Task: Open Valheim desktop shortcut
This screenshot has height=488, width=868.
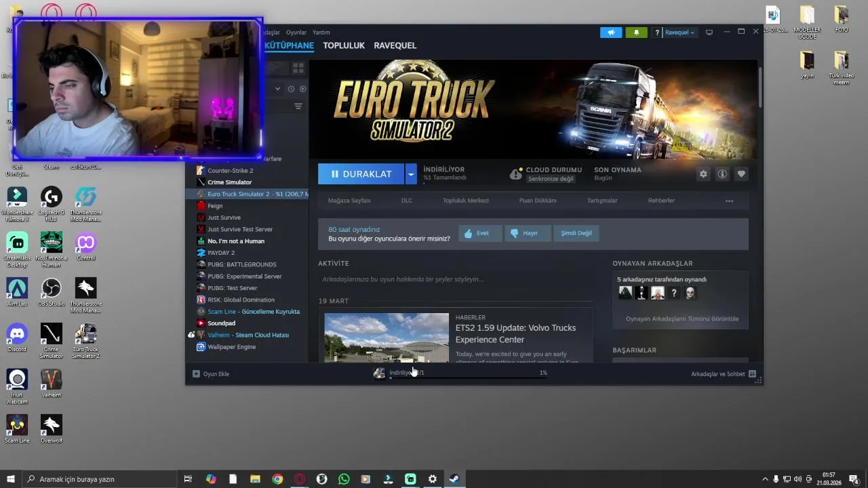Action: [51, 383]
